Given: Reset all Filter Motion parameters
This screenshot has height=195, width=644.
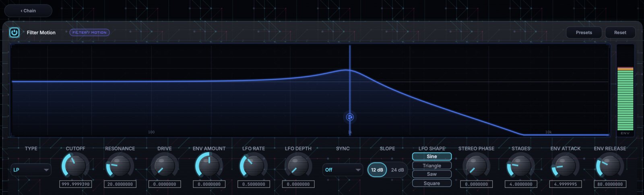Looking at the screenshot, I should point(620,33).
